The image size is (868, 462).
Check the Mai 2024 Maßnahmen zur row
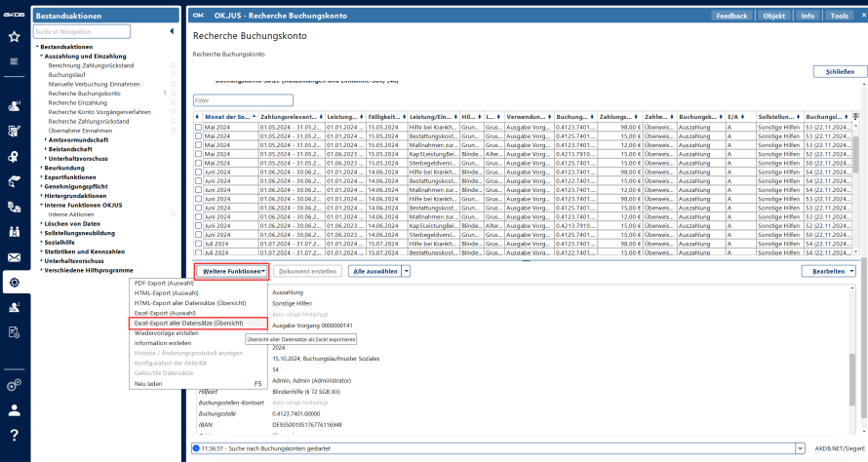click(198, 145)
